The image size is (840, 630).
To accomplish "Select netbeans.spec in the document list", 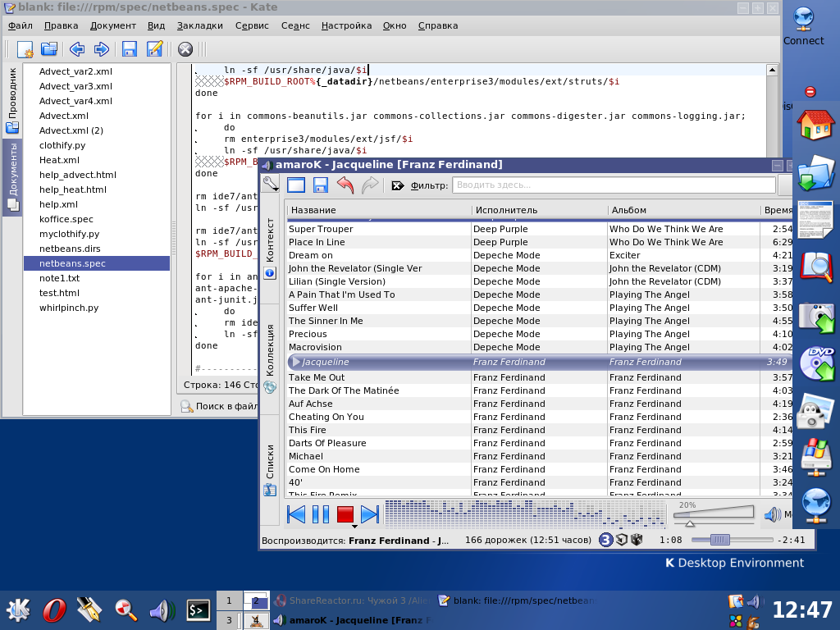I will coord(97,263).
